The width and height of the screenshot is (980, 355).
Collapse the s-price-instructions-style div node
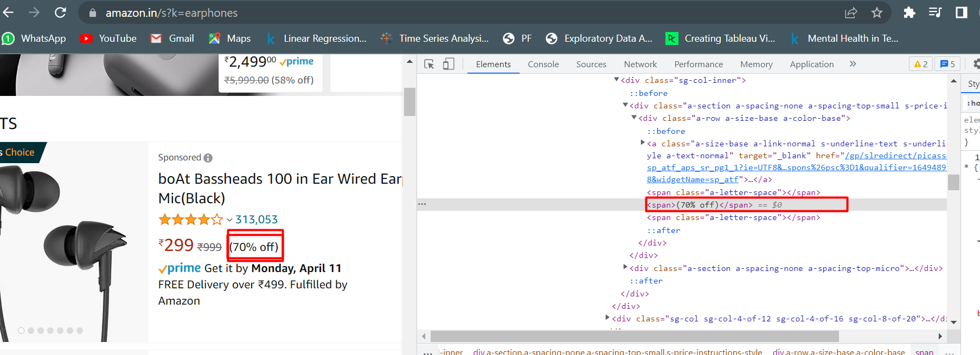click(625, 105)
